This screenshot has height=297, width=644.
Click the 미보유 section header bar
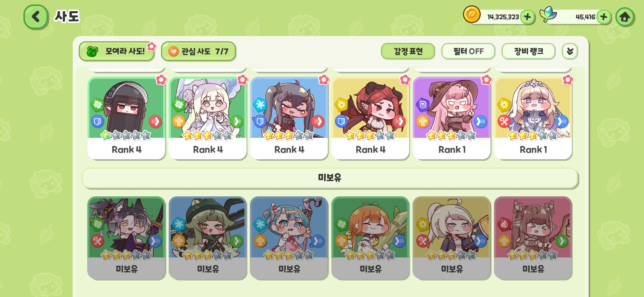[x=330, y=178]
